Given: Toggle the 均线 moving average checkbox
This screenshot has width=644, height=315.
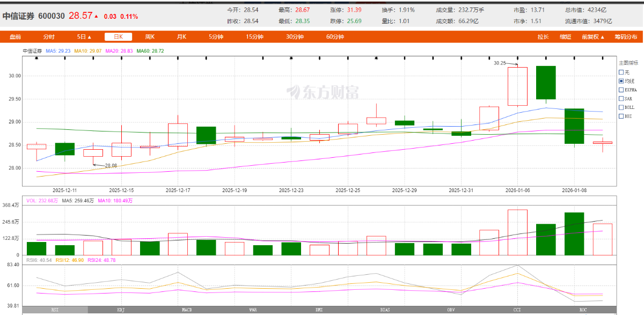Looking at the screenshot, I should coord(621,81).
